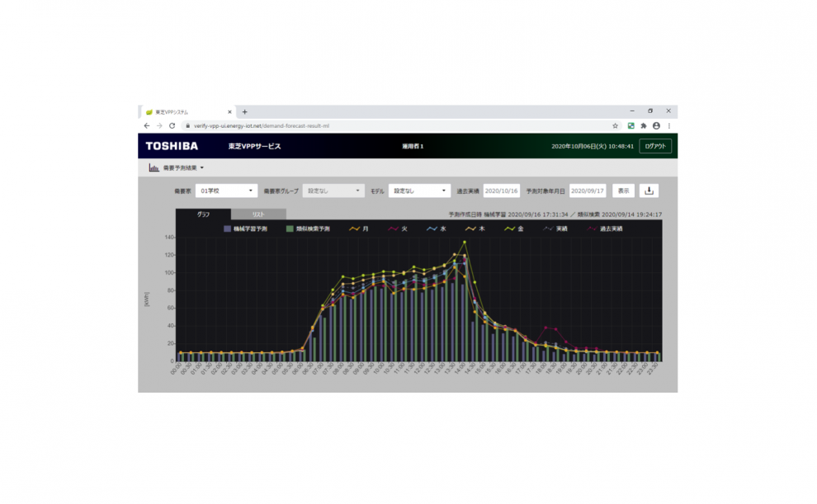
Task: Open the browser three-dot menu
Action: 669,126
